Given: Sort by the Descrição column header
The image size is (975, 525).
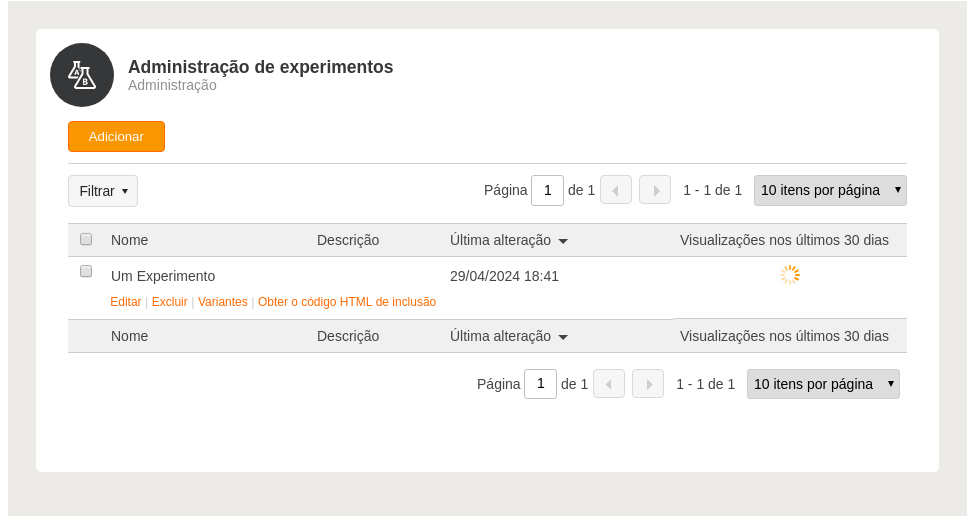Looking at the screenshot, I should (348, 240).
